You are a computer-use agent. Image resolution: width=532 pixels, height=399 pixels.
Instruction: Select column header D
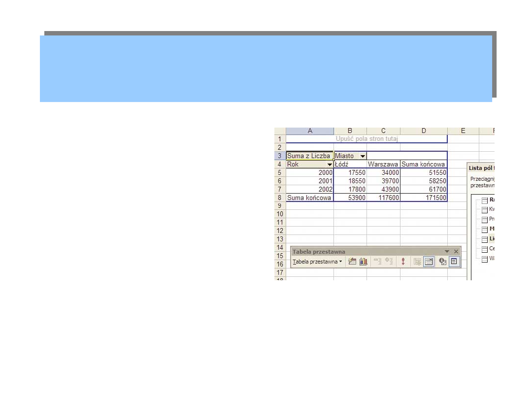click(x=424, y=131)
